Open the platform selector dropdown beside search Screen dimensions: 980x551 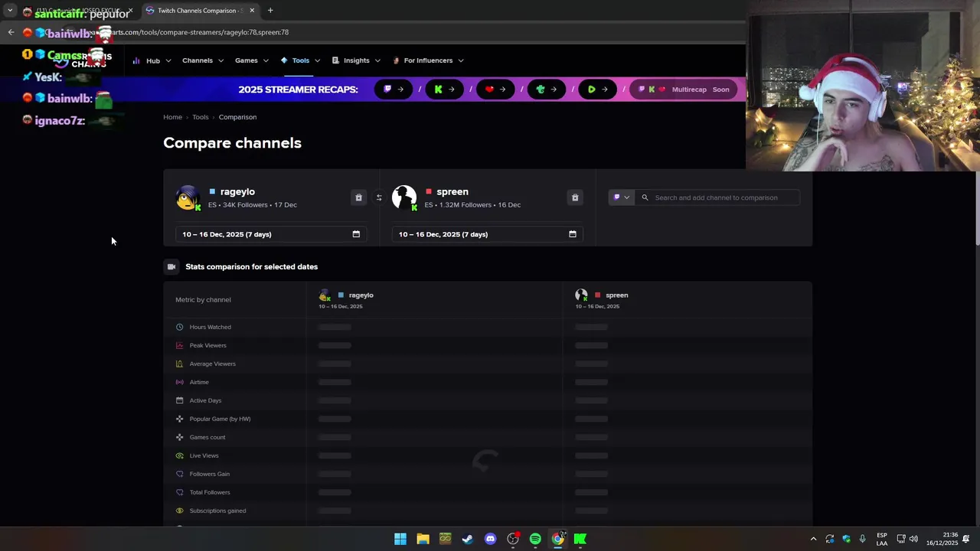click(621, 197)
